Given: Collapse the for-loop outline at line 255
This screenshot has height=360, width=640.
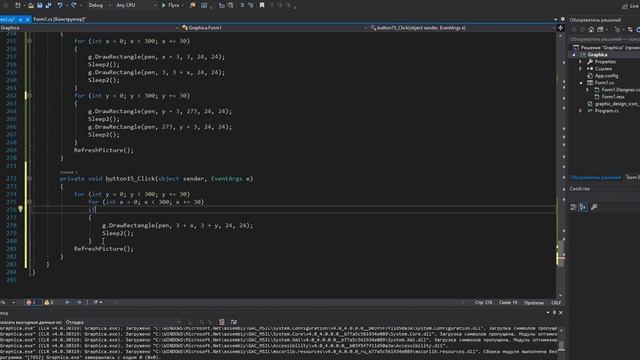Looking at the screenshot, I should click(x=29, y=41).
